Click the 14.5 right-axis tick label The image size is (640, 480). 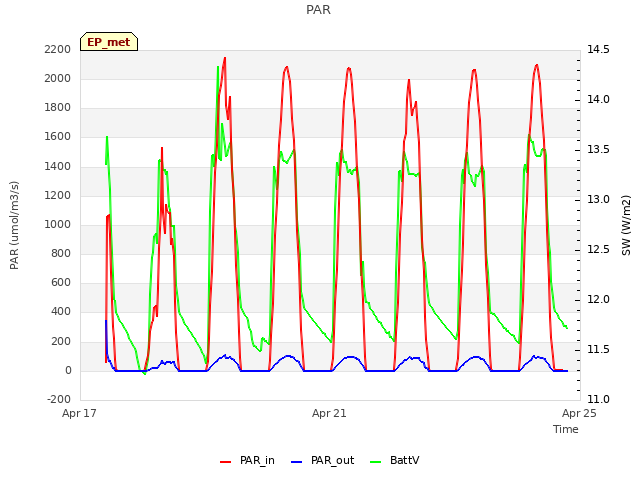click(598, 49)
